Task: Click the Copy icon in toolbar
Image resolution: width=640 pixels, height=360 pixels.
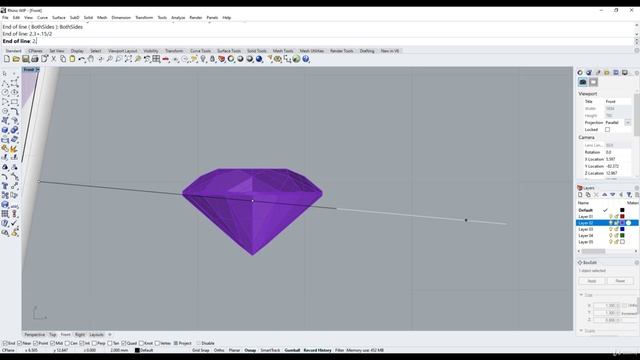Action: (x=63, y=59)
